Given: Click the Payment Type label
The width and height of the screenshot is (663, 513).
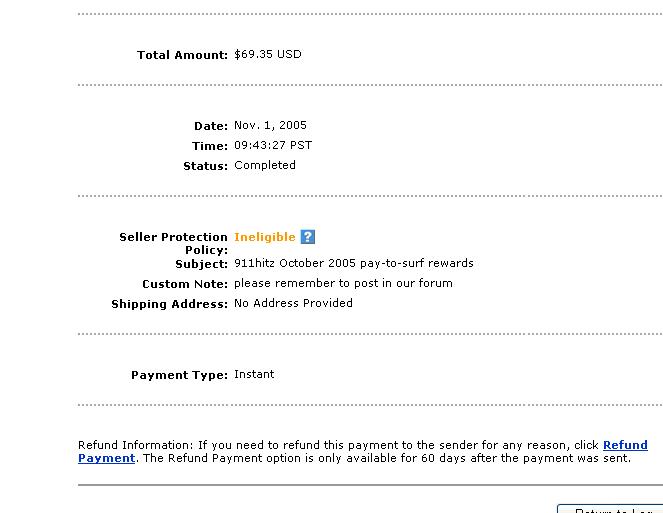Looking at the screenshot, I should (x=179, y=375).
